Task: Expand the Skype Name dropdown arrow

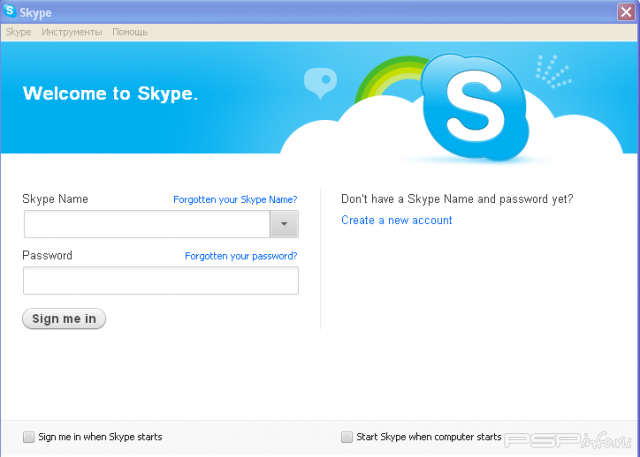Action: tap(284, 224)
